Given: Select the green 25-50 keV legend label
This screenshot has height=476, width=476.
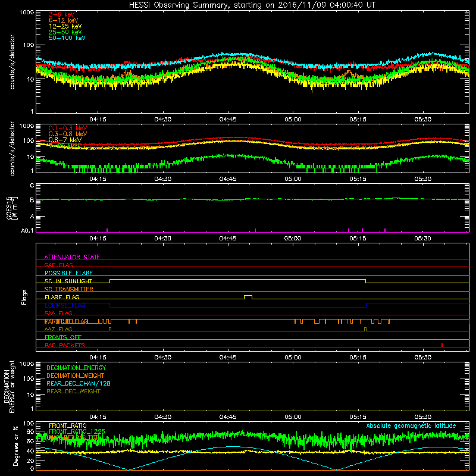Looking at the screenshot, I should click(x=65, y=32).
